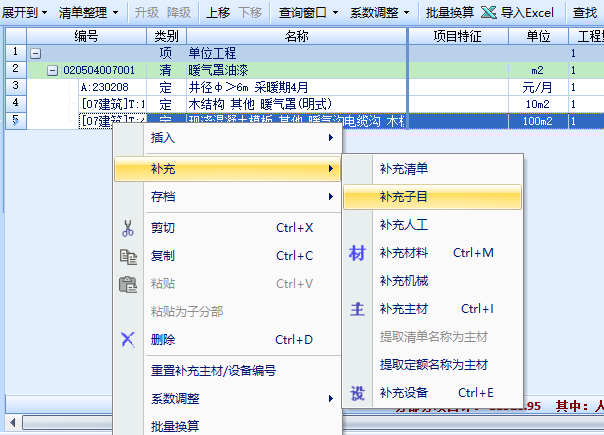Click the red X icon for 删除
The height and width of the screenshot is (435, 604).
pyautogui.click(x=128, y=339)
